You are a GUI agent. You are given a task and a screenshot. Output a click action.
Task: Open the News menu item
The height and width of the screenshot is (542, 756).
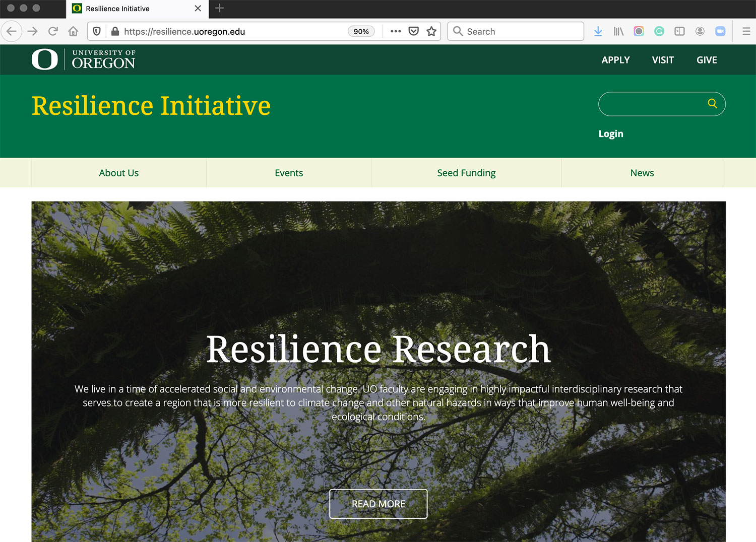pyautogui.click(x=642, y=173)
